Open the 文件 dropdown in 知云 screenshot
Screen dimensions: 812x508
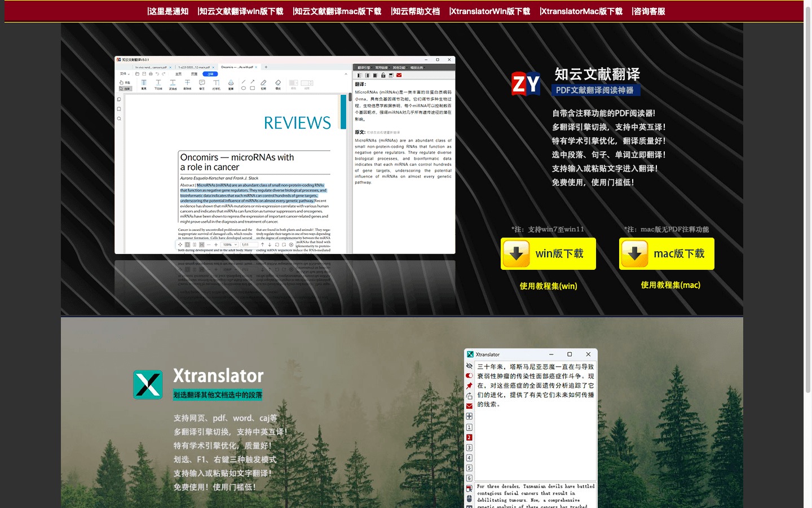(x=125, y=74)
